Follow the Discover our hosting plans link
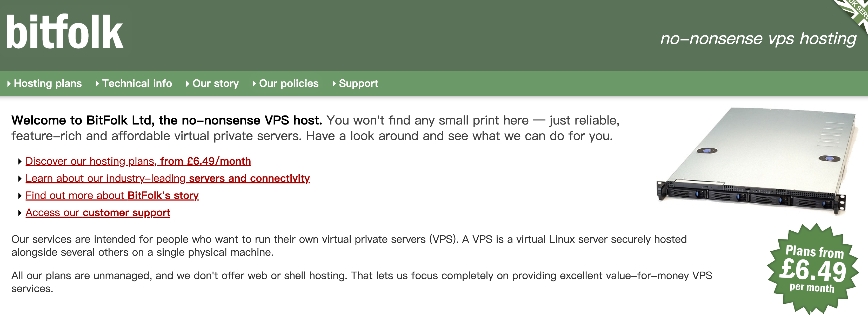This screenshot has height=317, width=868. coord(138,161)
